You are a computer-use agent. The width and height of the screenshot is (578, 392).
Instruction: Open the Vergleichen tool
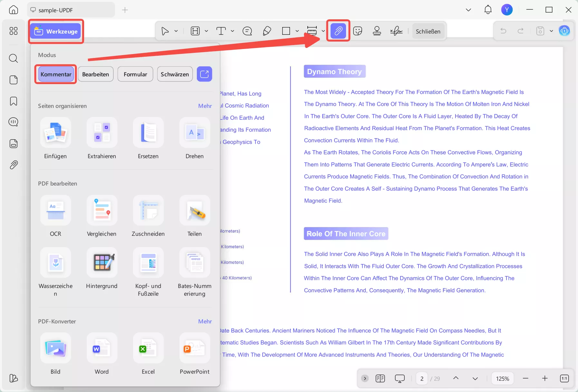click(x=102, y=216)
